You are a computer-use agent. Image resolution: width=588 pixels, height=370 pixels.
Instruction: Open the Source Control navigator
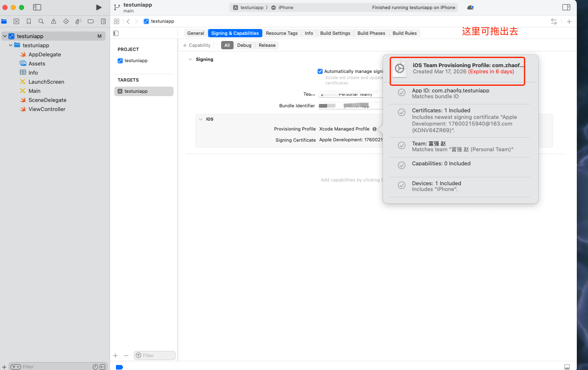click(16, 21)
